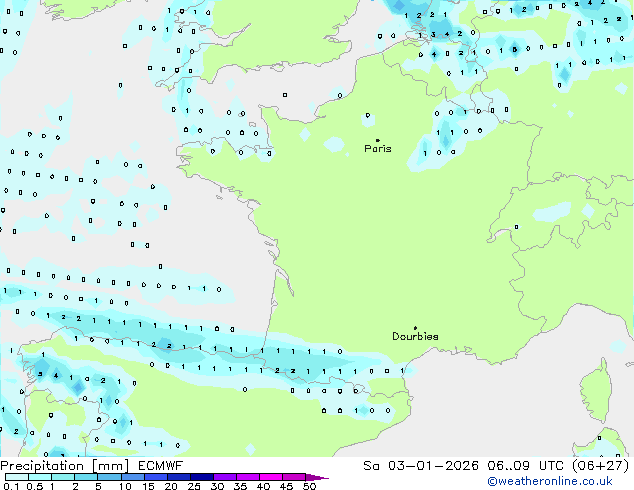Pick the 0.1–0.5 mm lightest cyan legend swatch
Image resolution: width=634 pixels, height=490 pixels.
click(17, 477)
